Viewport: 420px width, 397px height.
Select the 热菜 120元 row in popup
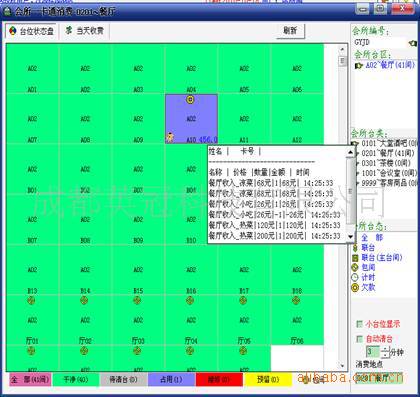(x=275, y=225)
